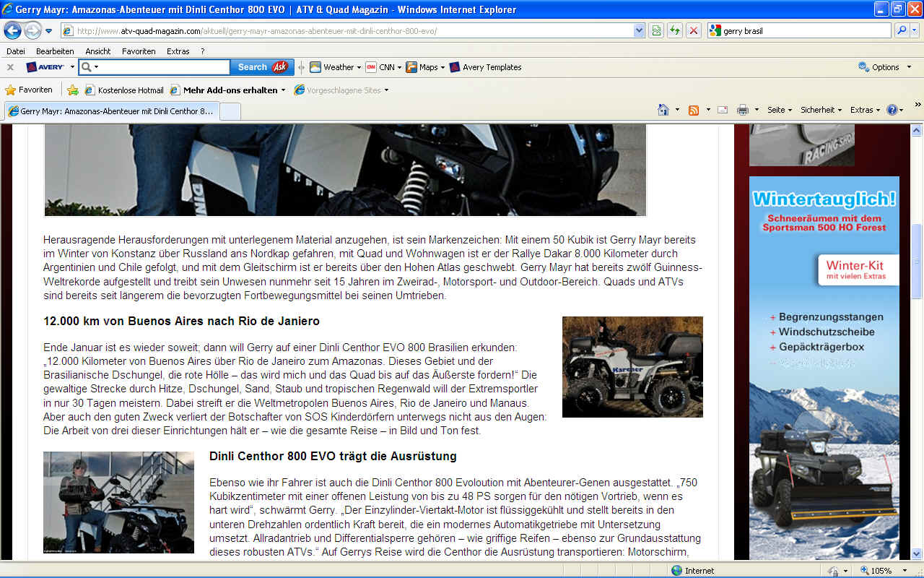Toggle Compatibility View icon in address bar
Viewport: 924px width, 578px height.
(656, 31)
